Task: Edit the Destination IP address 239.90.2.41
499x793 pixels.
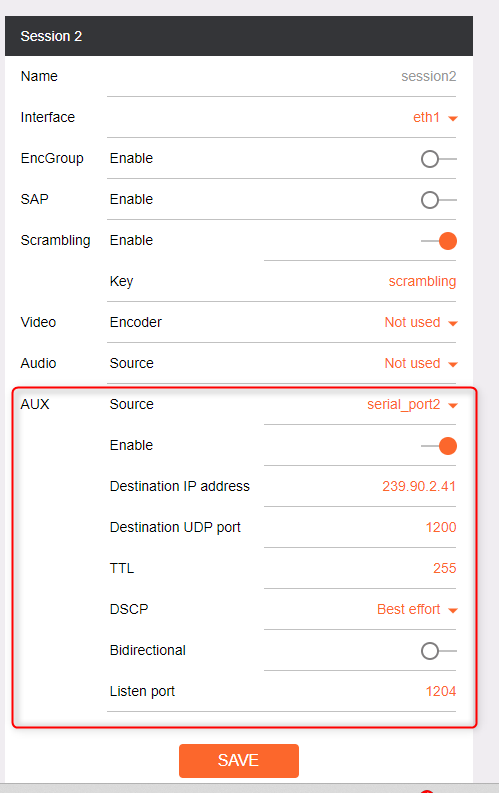Action: tap(360, 486)
